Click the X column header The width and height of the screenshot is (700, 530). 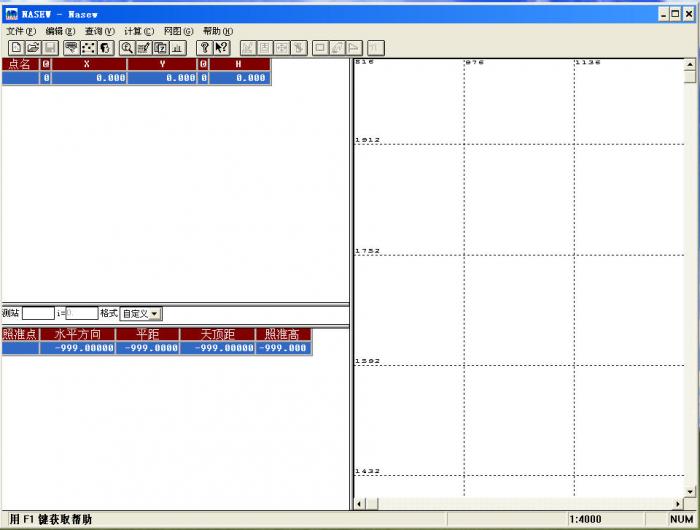coord(88,64)
